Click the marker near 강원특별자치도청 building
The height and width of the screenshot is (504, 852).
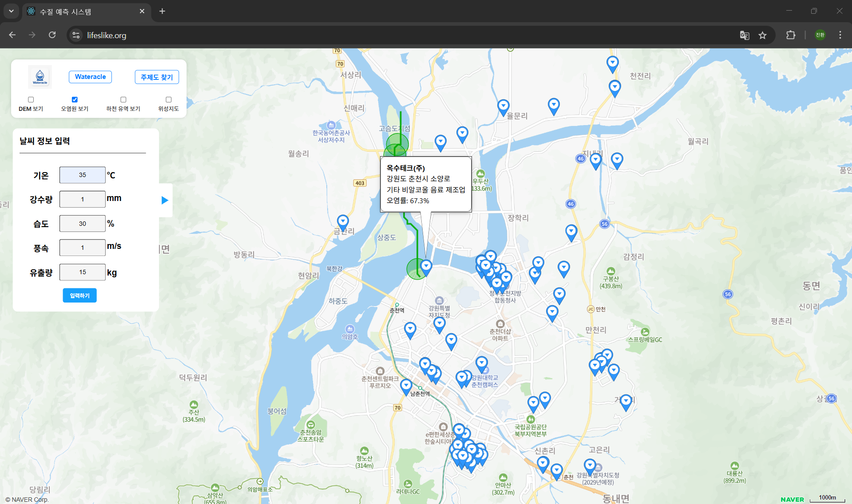(440, 325)
